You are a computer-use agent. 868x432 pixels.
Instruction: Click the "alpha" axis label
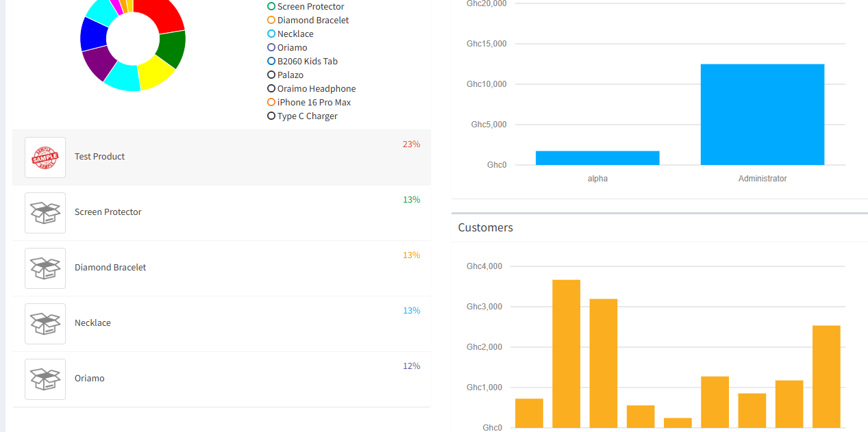click(x=597, y=179)
